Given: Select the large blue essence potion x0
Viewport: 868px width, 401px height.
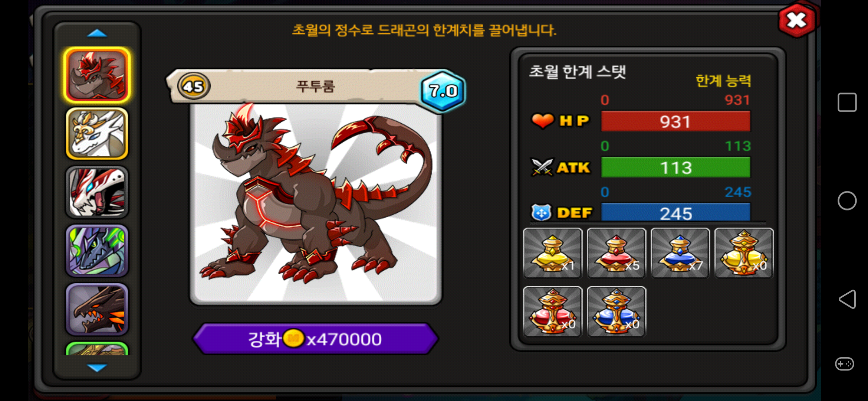Looking at the screenshot, I should [x=617, y=312].
